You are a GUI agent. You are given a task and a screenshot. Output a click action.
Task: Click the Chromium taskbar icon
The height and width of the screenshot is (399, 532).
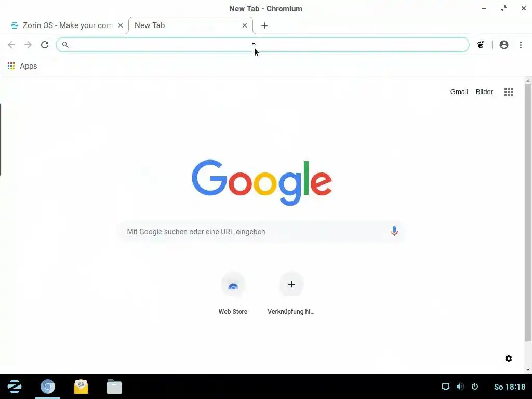(x=48, y=387)
